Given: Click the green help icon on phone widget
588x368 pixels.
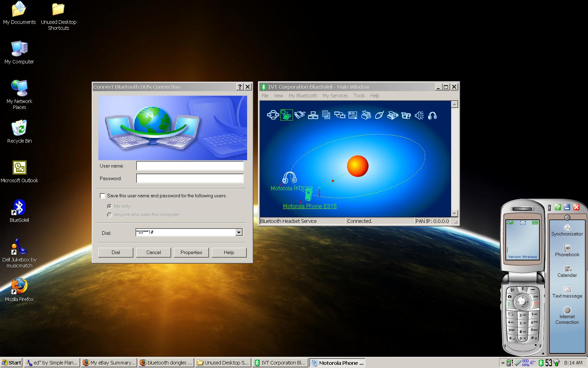Looking at the screenshot, I should click(x=558, y=207).
